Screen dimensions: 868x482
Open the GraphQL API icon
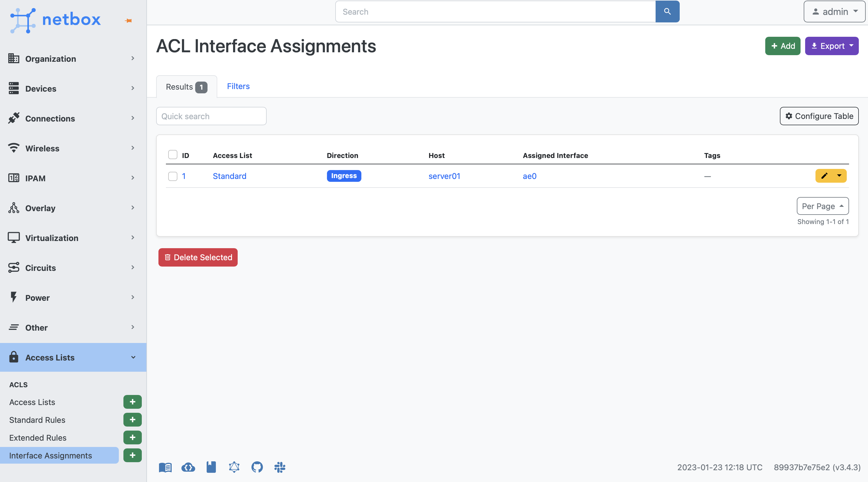tap(234, 467)
